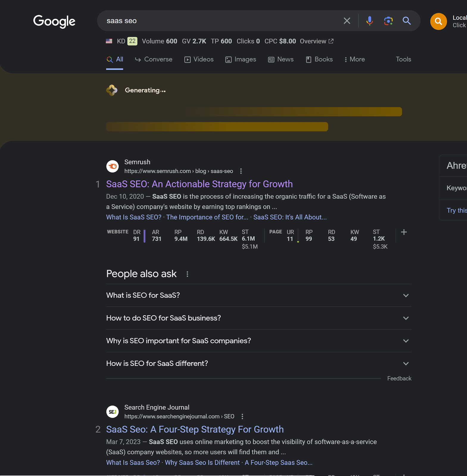Click the CPC $8.00 metric
Screen dimensions: 467x476
pyautogui.click(x=280, y=41)
